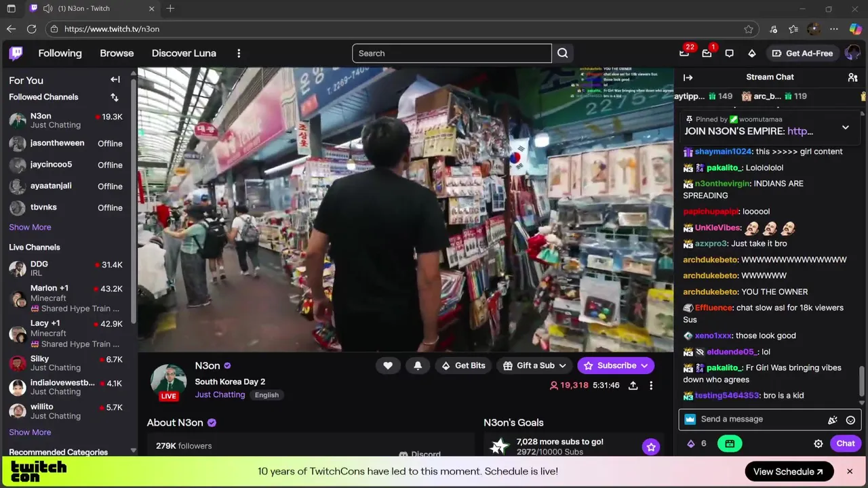
Task: Mute the tab via speaker icon
Action: click(x=47, y=9)
